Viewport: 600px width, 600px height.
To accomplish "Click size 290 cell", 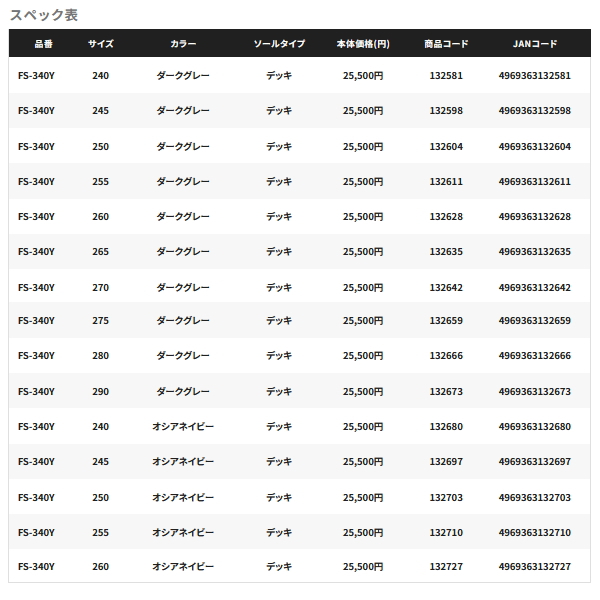I will [101, 391].
